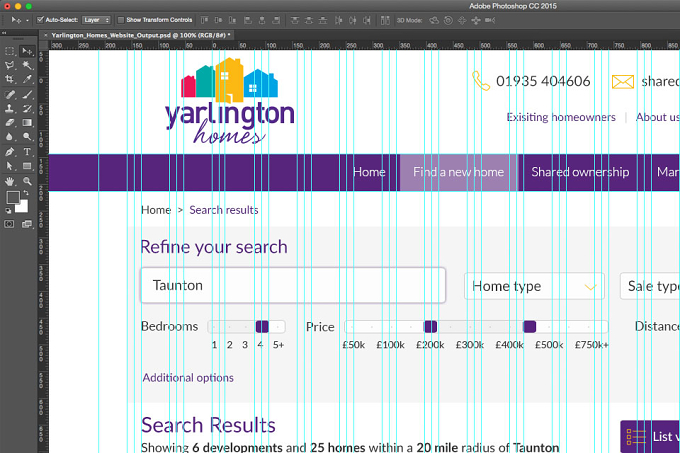Click the 3D video camera icon

click(x=490, y=20)
